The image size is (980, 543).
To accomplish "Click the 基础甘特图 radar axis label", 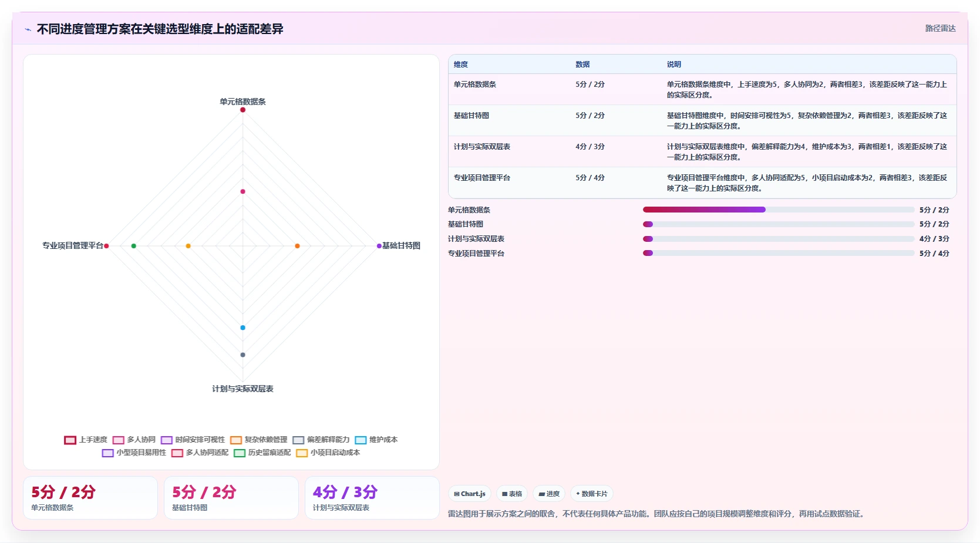I will [401, 246].
